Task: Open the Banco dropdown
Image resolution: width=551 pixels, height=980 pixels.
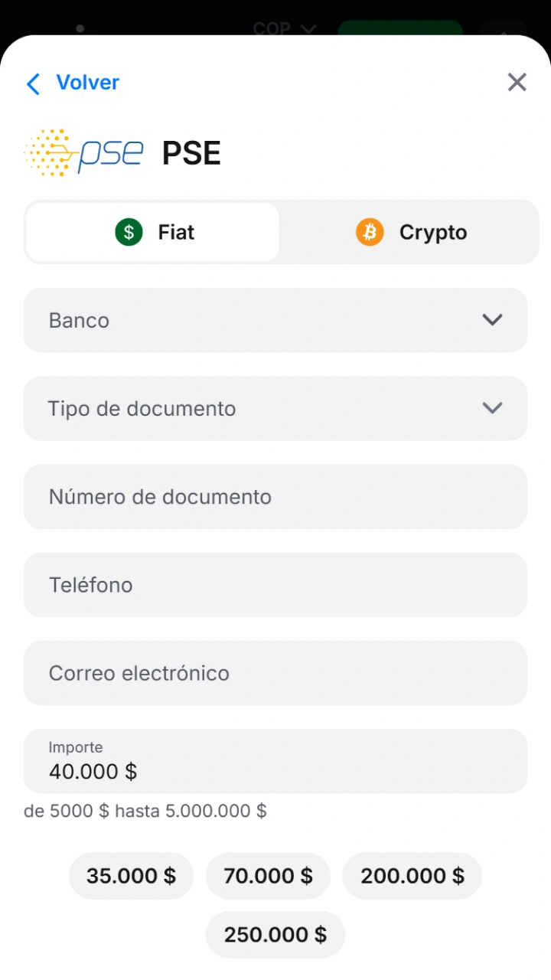Action: tap(275, 320)
